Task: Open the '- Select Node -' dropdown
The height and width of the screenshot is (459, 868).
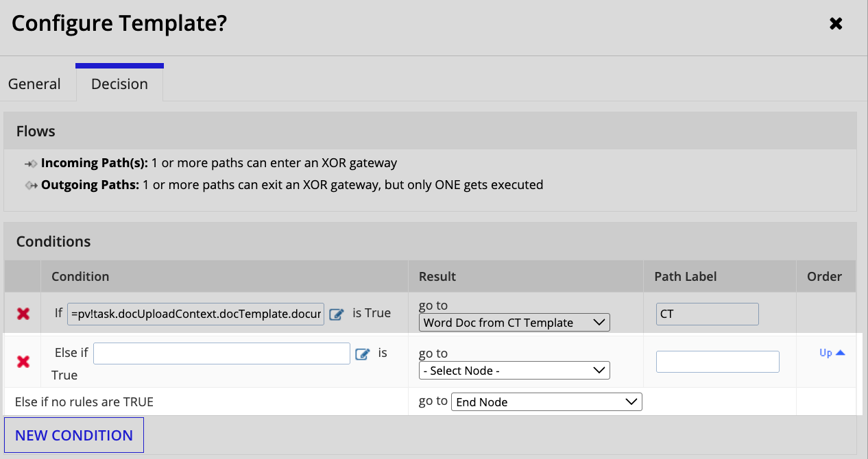Action: [514, 371]
